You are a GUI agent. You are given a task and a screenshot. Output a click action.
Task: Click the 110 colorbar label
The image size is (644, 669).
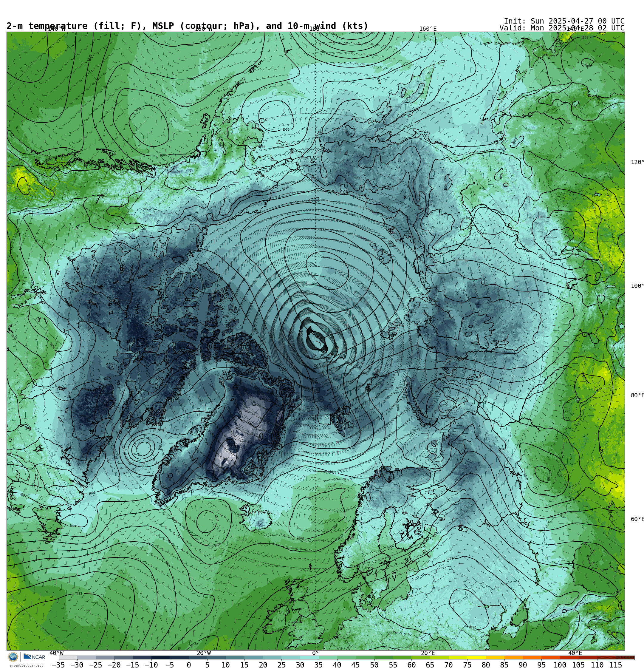597,665
